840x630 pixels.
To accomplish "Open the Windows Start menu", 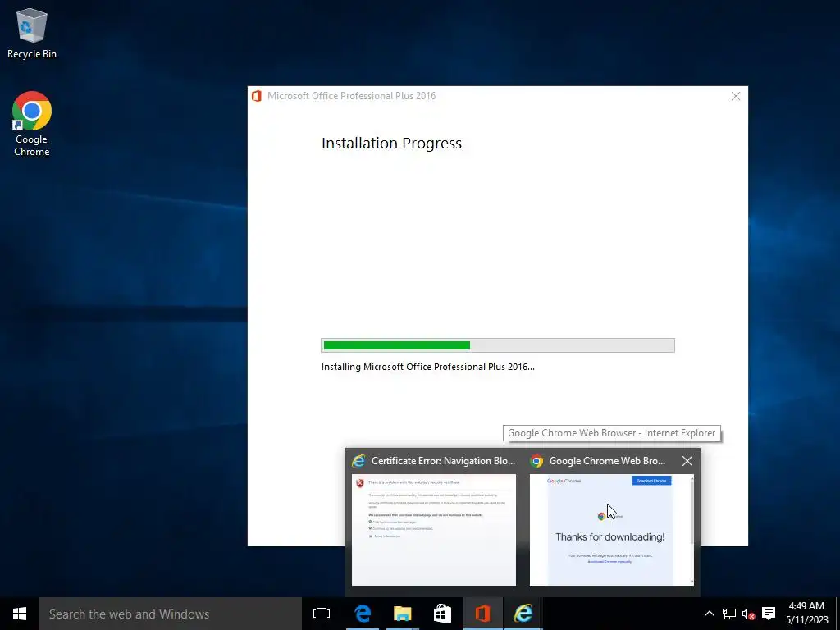I will (20, 614).
